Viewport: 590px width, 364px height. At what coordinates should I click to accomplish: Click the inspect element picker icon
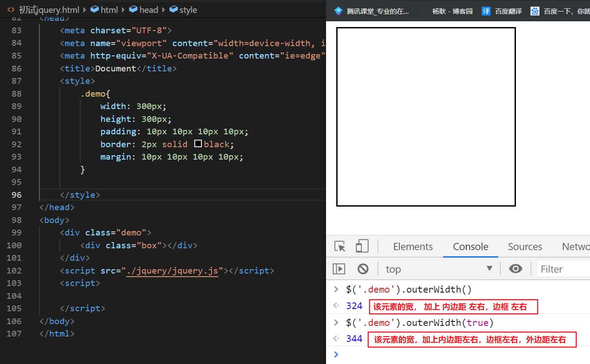340,247
